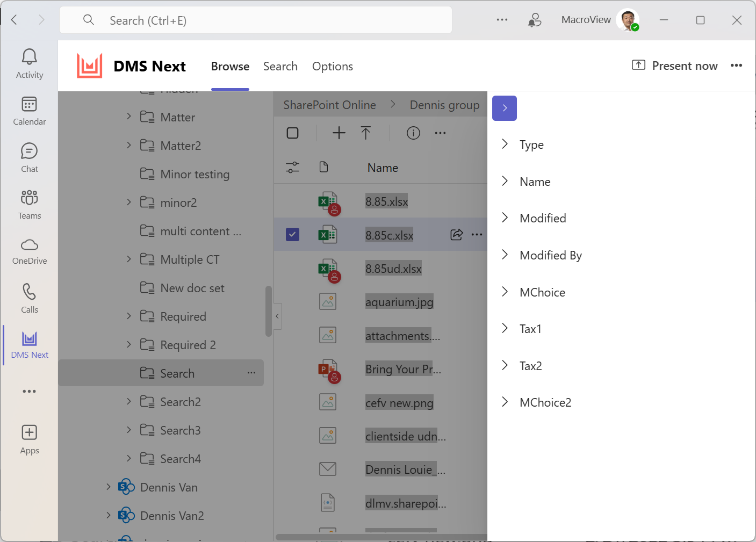This screenshot has height=542, width=756.
Task: Click the Present now button
Action: 674,66
